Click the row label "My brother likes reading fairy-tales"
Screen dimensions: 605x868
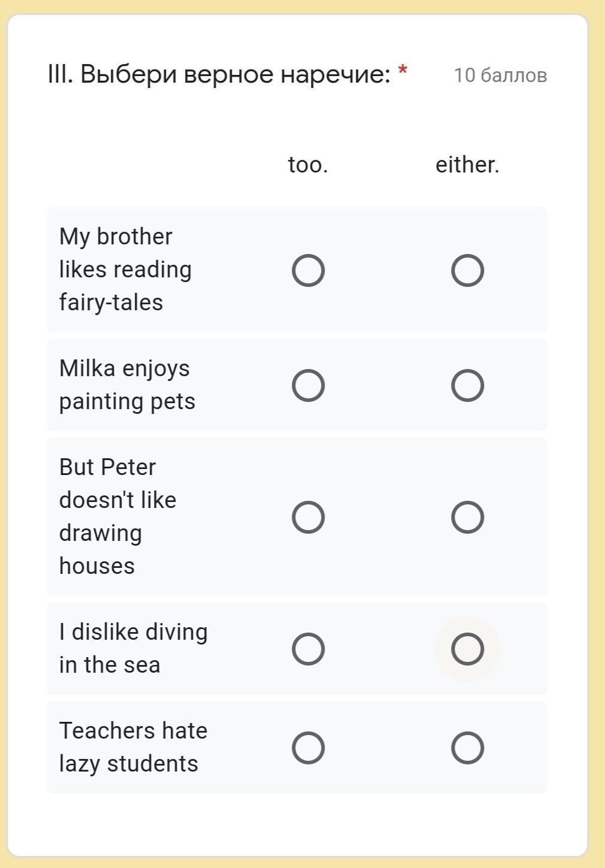125,270
